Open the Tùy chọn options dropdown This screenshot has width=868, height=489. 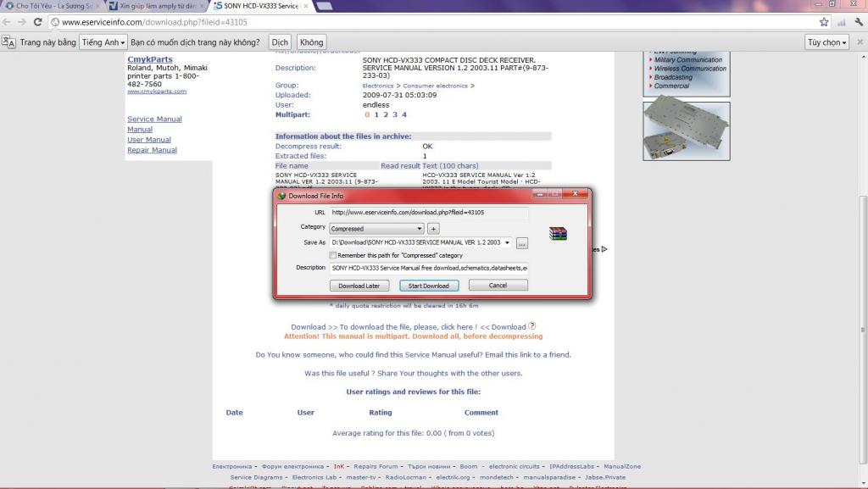coord(827,42)
